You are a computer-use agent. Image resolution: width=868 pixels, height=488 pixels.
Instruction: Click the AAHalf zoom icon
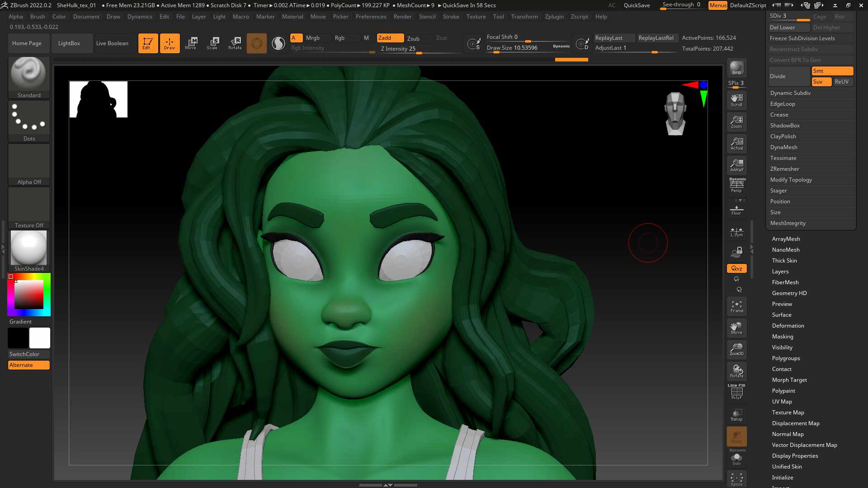point(736,165)
